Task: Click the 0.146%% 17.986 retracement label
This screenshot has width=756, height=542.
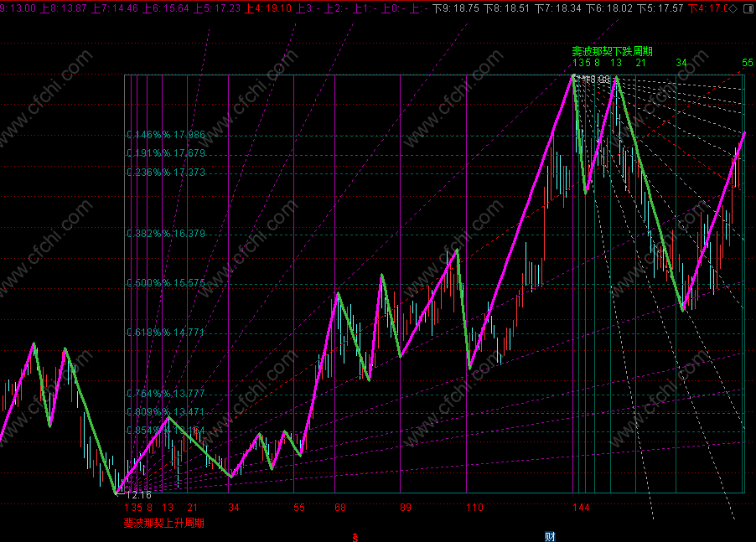Action: pyautogui.click(x=166, y=135)
